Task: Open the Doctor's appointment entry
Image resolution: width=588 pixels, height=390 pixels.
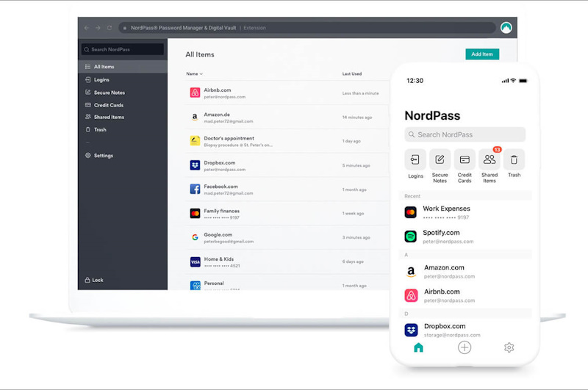Action: click(287, 141)
